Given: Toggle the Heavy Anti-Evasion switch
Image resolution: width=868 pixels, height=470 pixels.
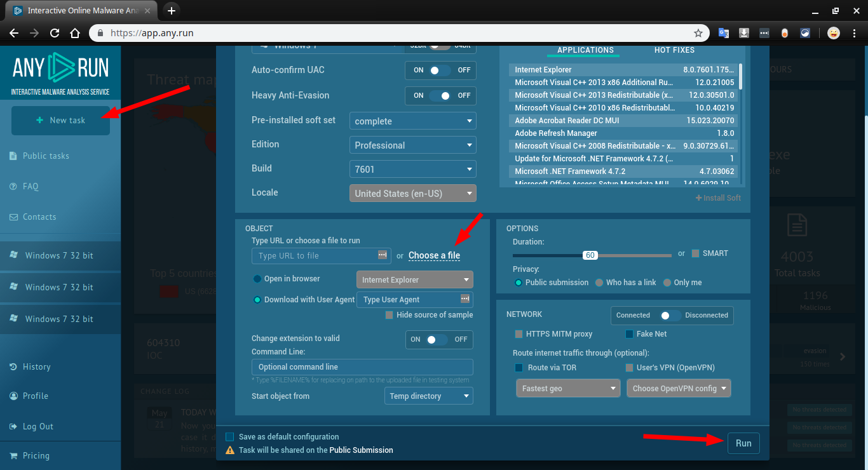Looking at the screenshot, I should tap(440, 95).
